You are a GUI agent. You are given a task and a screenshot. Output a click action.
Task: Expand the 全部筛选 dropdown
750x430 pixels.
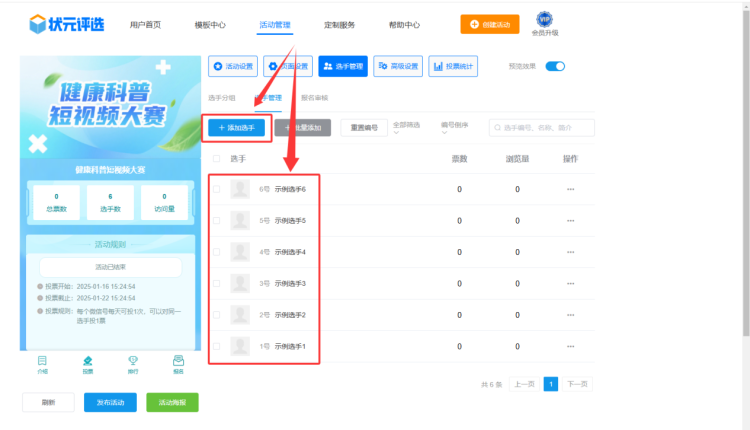[x=409, y=128]
